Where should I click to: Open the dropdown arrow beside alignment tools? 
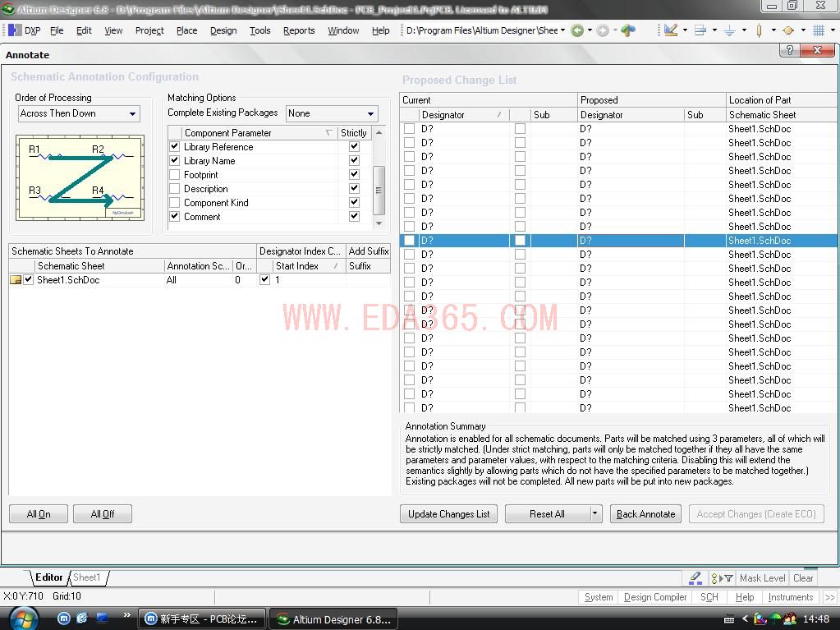tap(714, 30)
